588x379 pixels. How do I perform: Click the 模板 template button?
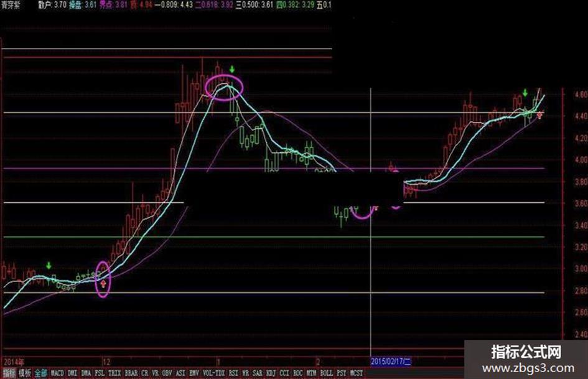[25, 373]
